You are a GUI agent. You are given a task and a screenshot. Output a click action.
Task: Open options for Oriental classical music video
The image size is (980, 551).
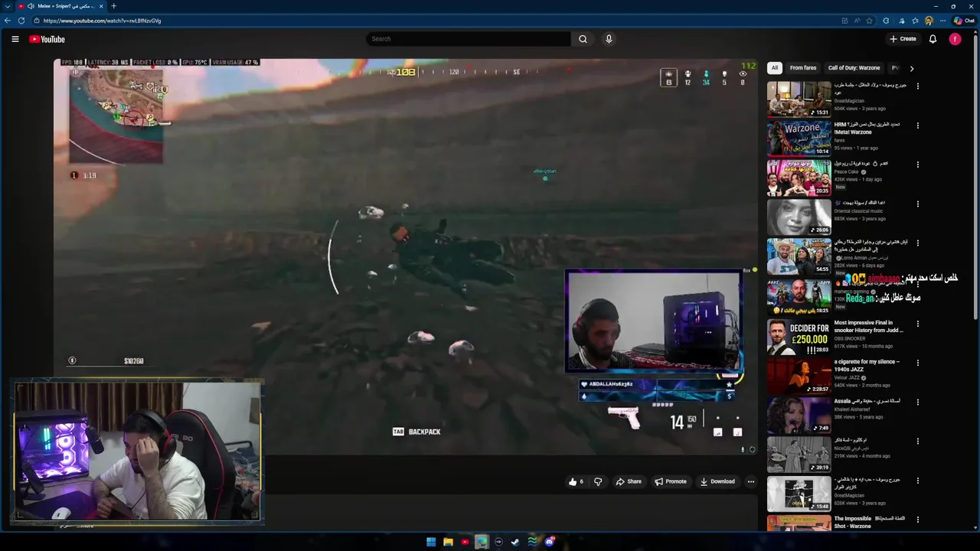point(917,204)
